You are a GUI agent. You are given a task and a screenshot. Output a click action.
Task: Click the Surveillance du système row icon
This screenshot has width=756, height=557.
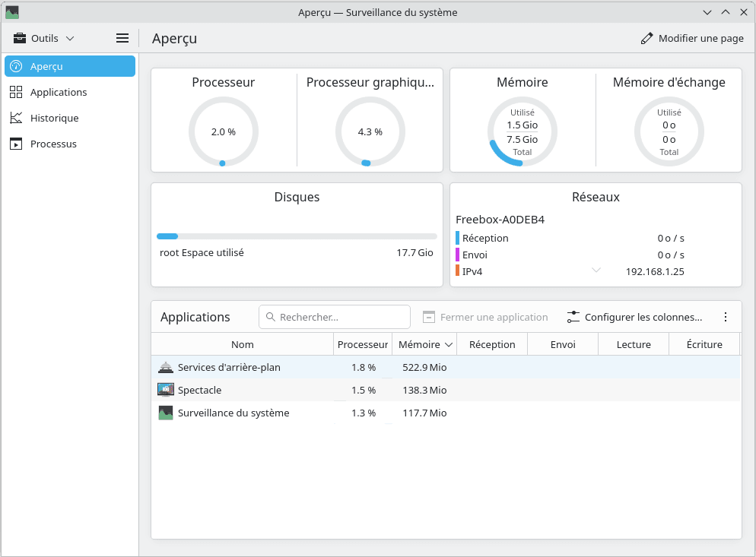click(166, 413)
